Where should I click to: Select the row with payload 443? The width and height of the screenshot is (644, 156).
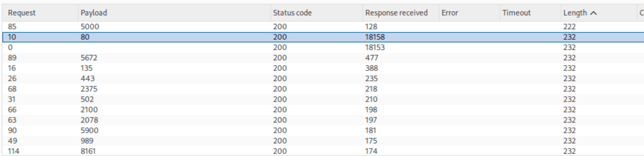click(323, 79)
